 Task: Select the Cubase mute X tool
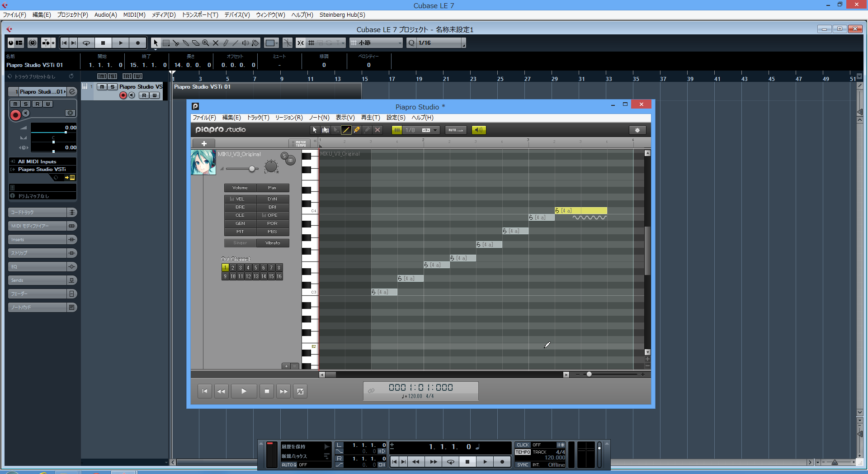(x=216, y=43)
